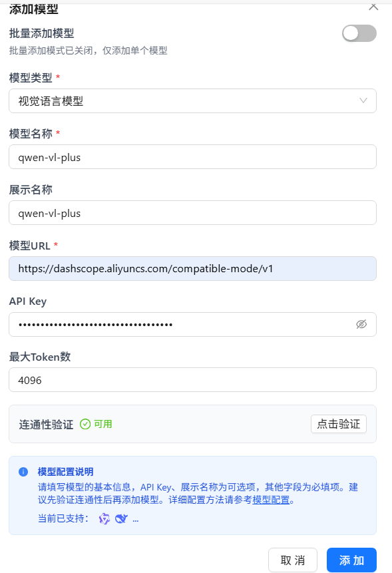Click the masked API Key field
Image resolution: width=392 pixels, height=573 pixels.
(x=180, y=323)
